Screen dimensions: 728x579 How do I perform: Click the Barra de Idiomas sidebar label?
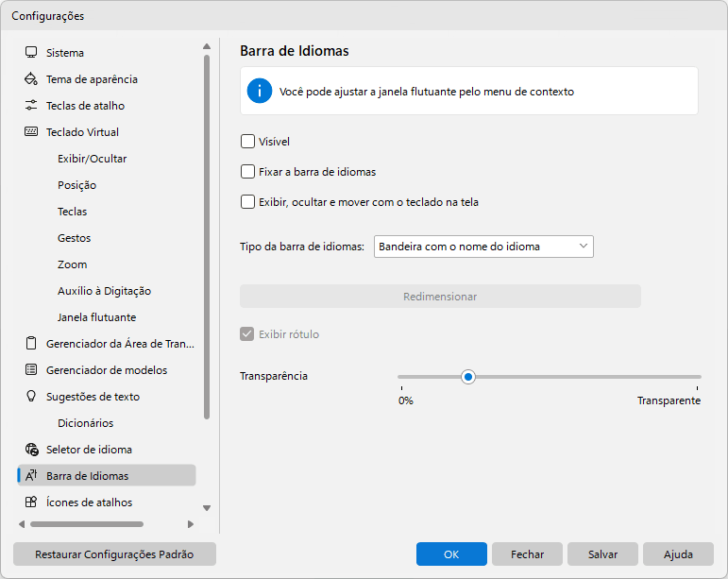(87, 476)
